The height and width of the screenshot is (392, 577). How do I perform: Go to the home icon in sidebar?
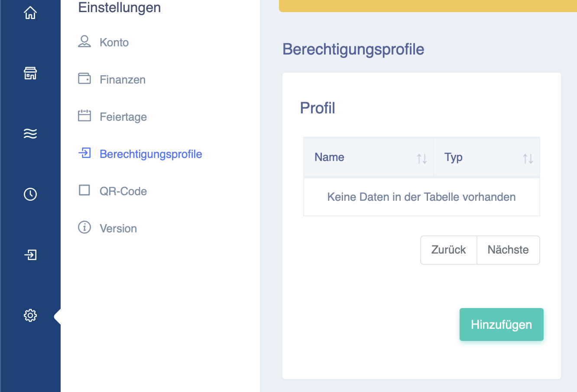pos(30,13)
